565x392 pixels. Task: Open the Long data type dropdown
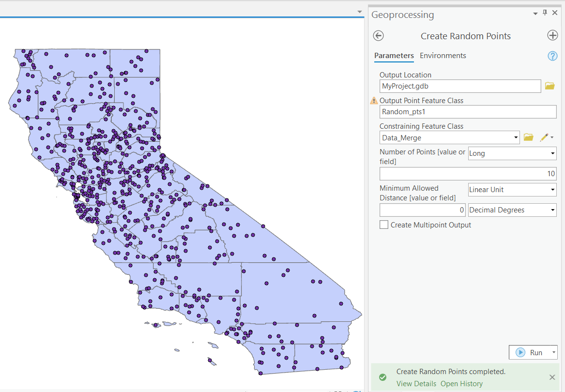tap(552, 153)
